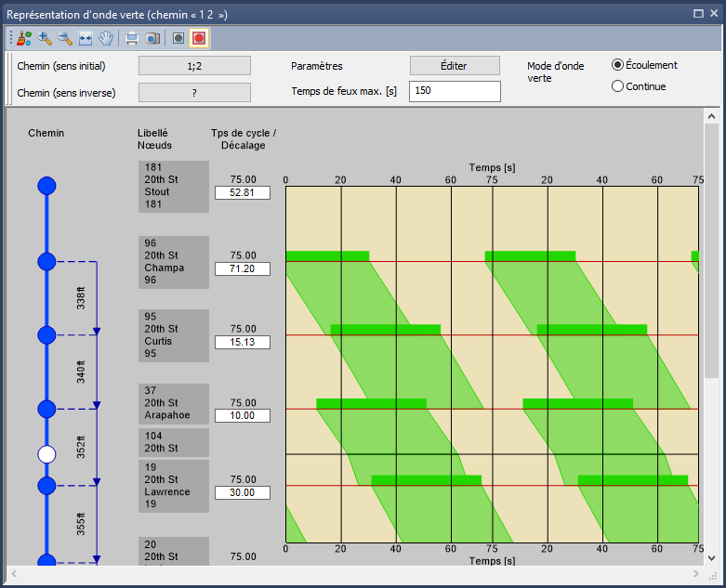Select the Écoulement radio button
The width and height of the screenshot is (726, 588).
pos(618,65)
